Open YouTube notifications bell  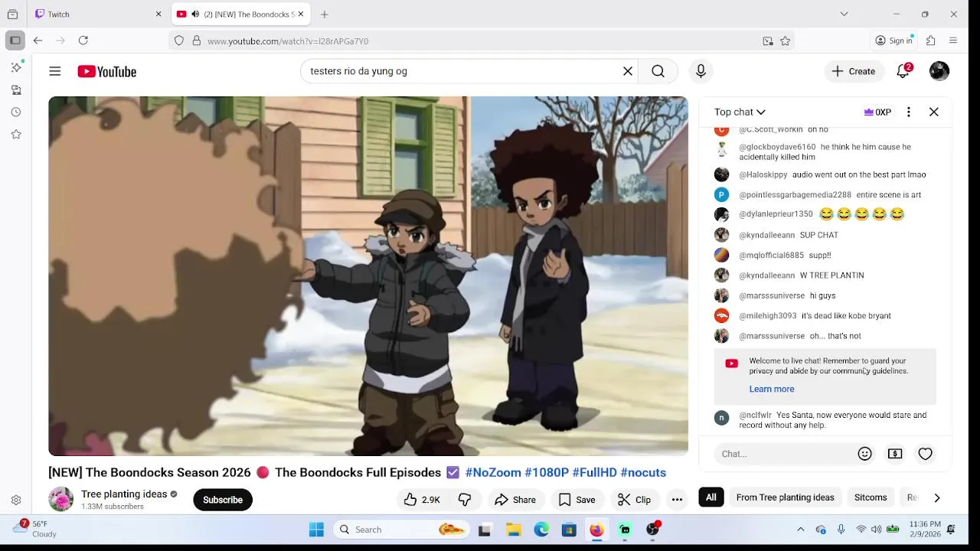(x=903, y=71)
